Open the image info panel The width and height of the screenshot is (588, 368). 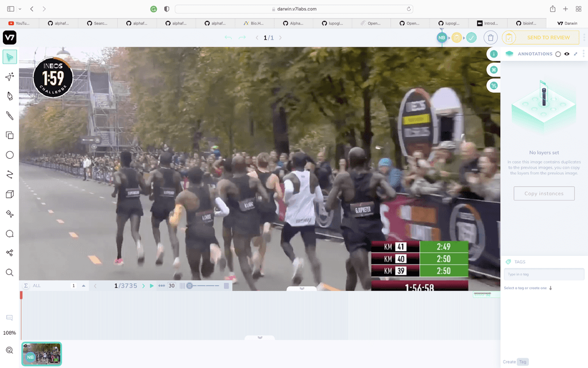[493, 53]
